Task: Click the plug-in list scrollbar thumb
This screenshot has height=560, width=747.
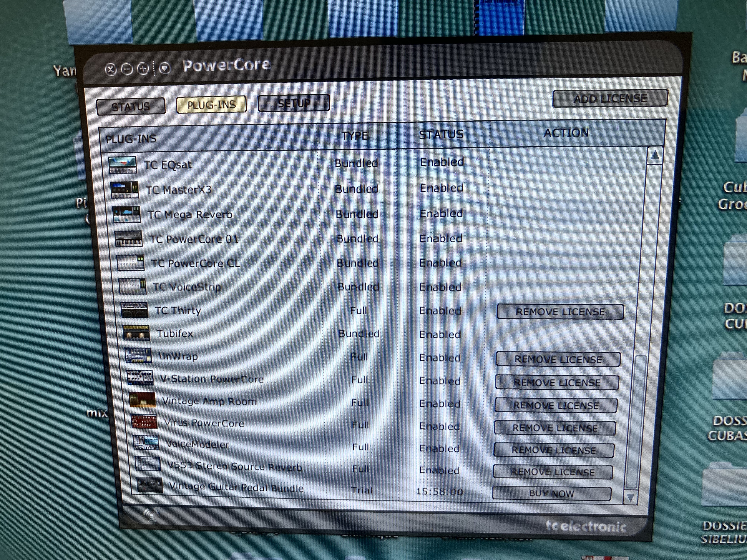Action: pos(636,422)
